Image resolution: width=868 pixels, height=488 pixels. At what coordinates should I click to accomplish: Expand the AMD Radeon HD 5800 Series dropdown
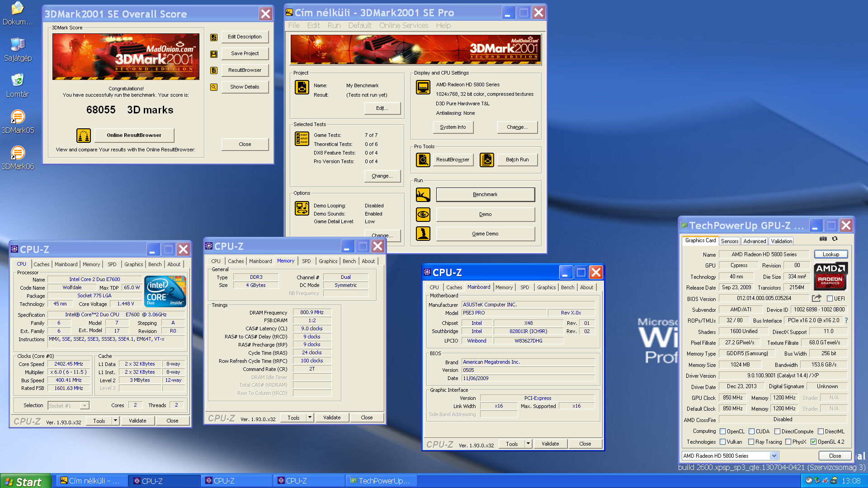[774, 456]
